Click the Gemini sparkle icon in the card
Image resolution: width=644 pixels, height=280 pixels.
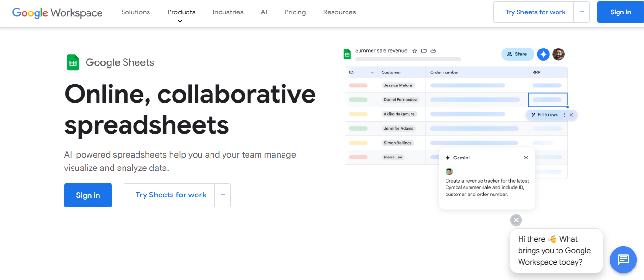448,158
